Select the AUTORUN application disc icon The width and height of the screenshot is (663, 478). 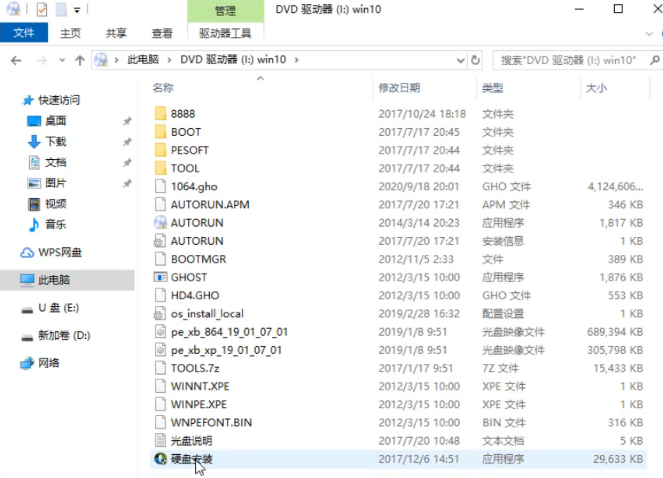pos(161,222)
